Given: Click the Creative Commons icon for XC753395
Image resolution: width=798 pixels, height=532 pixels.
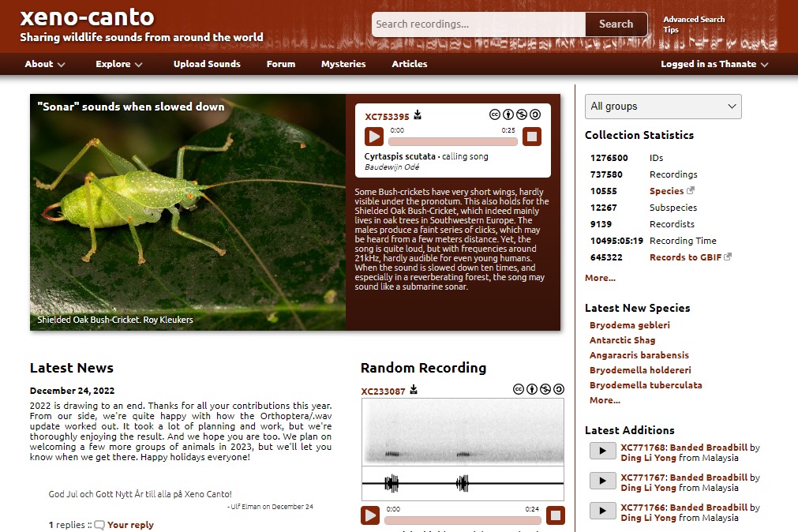Looking at the screenshot, I should pyautogui.click(x=495, y=114).
